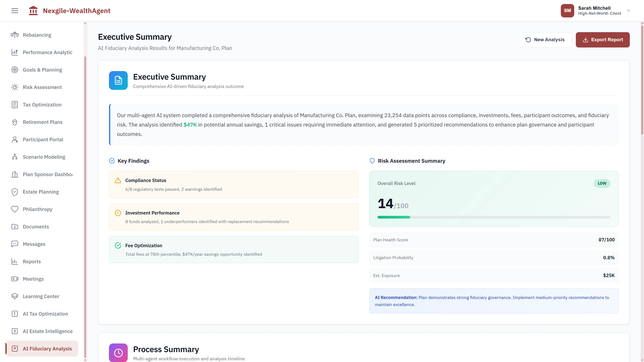Select the Rebalancing icon in sidebar
Image resolution: width=644 pixels, height=362 pixels.
(x=15, y=35)
